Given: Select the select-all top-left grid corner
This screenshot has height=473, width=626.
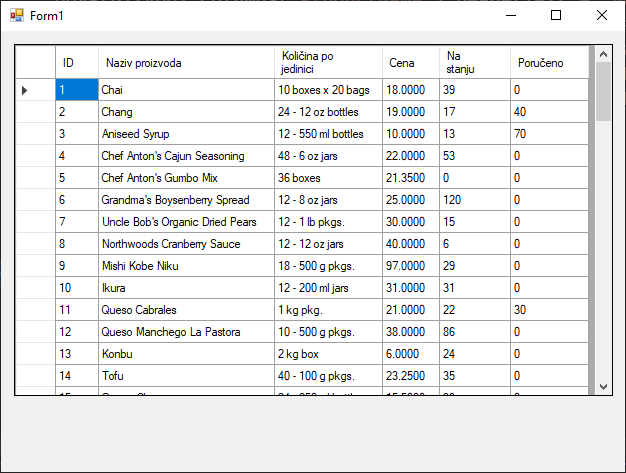Looking at the screenshot, I should tap(35, 63).
